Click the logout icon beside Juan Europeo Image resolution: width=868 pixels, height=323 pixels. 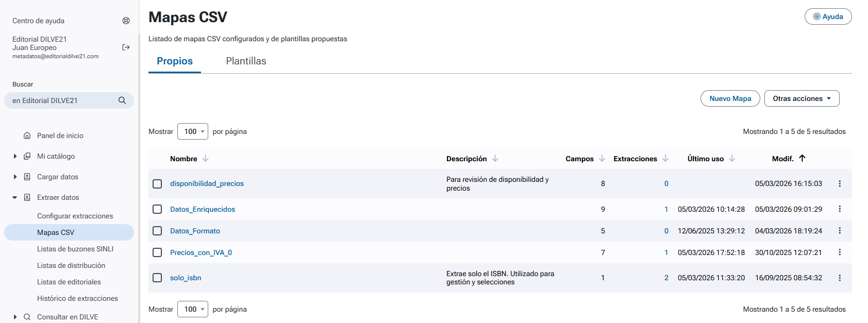[x=126, y=47]
